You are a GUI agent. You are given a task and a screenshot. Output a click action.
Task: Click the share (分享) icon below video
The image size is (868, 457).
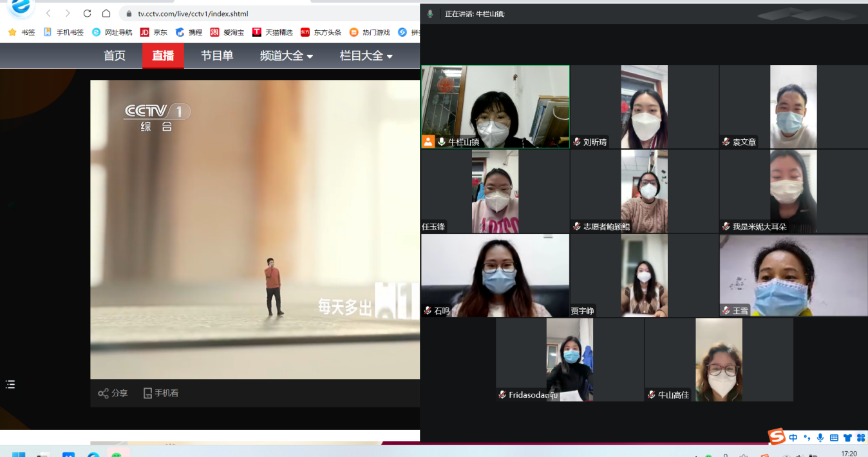pyautogui.click(x=103, y=393)
